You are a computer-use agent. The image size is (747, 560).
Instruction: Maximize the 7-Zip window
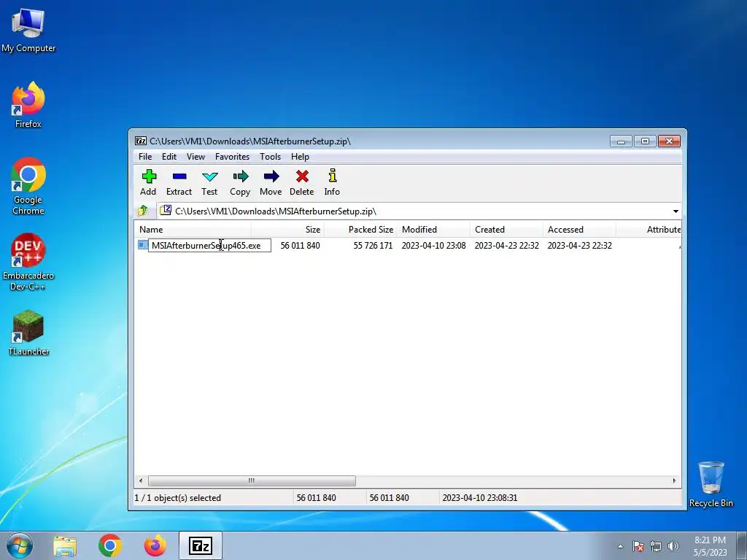645,141
